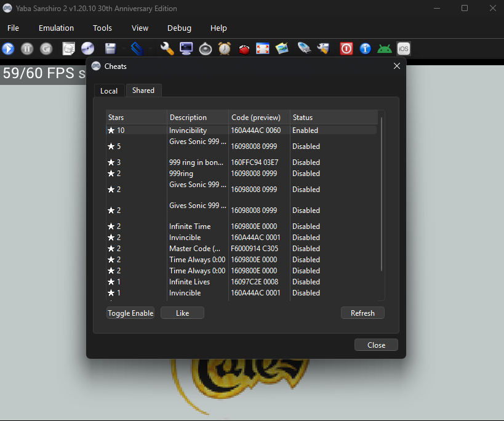Click the red power button icon

pyautogui.click(x=346, y=49)
